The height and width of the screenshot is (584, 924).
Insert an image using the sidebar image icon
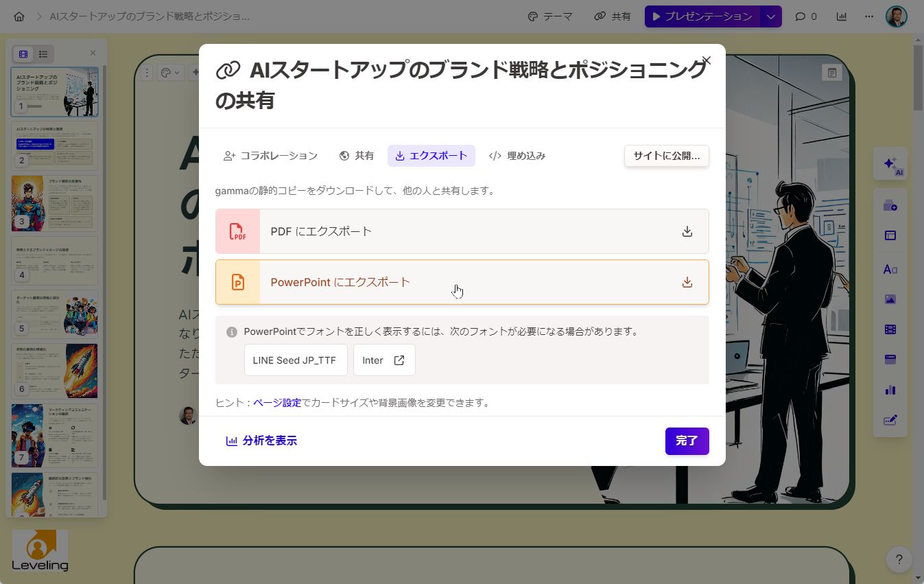(x=890, y=299)
